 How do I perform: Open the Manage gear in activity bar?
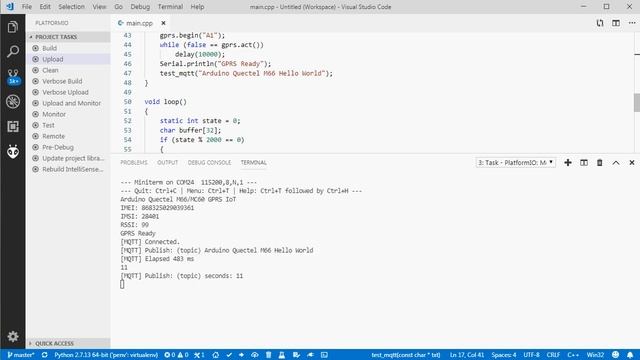pos(13,336)
